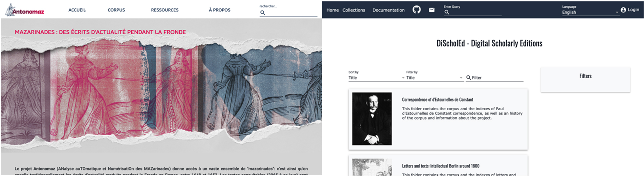Open Letters and texts: Intellectual Berlin

click(441, 166)
